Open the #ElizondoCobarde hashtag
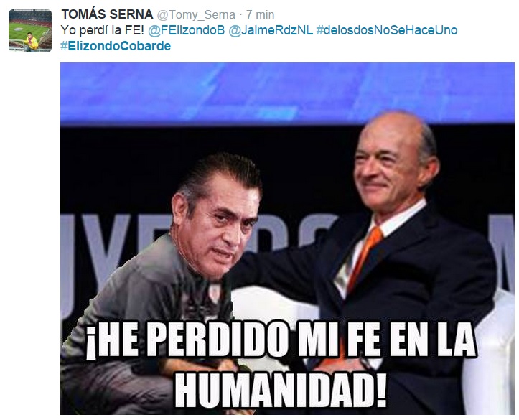 (x=116, y=46)
